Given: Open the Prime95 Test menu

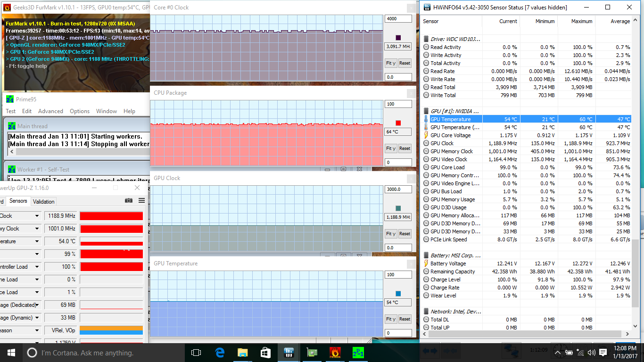Looking at the screenshot, I should click(x=10, y=111).
